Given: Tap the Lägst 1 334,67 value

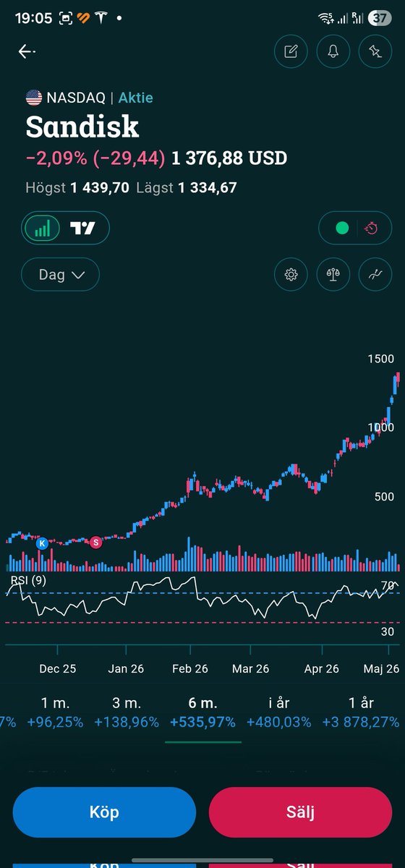Looking at the screenshot, I should click(186, 188).
